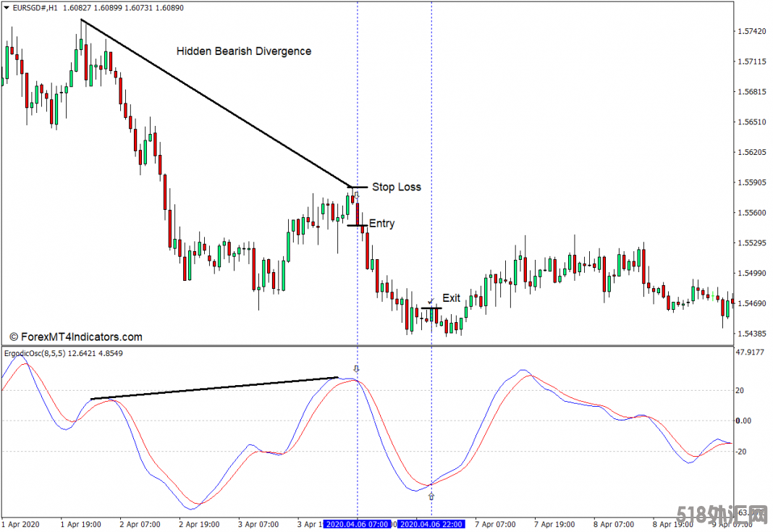Click the 2 Apr 07:00 date label
Image resolution: width=773 pixels, height=532 pixels.
point(139,524)
